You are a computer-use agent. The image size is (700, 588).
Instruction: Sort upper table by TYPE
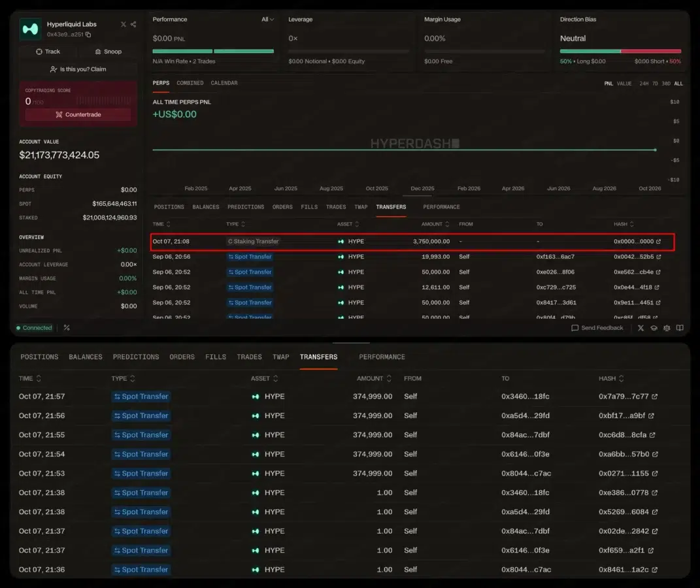[x=236, y=224]
